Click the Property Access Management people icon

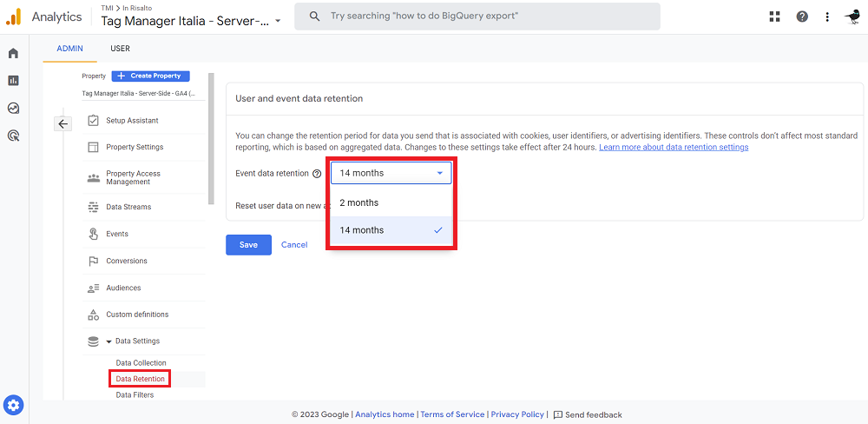(93, 178)
